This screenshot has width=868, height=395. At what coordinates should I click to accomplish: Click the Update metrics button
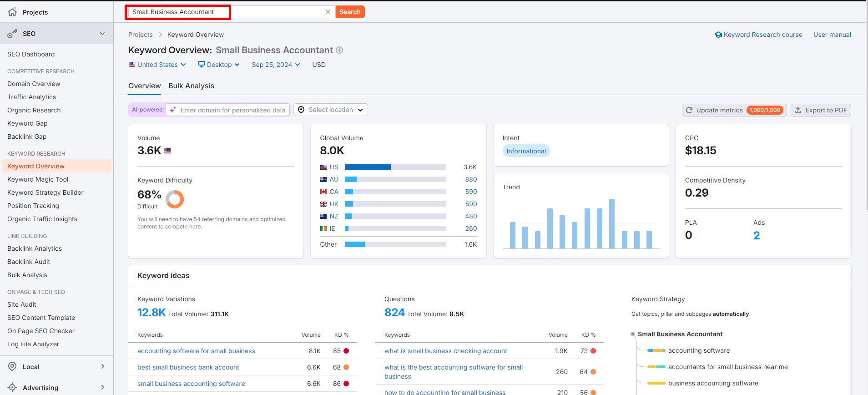tap(734, 110)
